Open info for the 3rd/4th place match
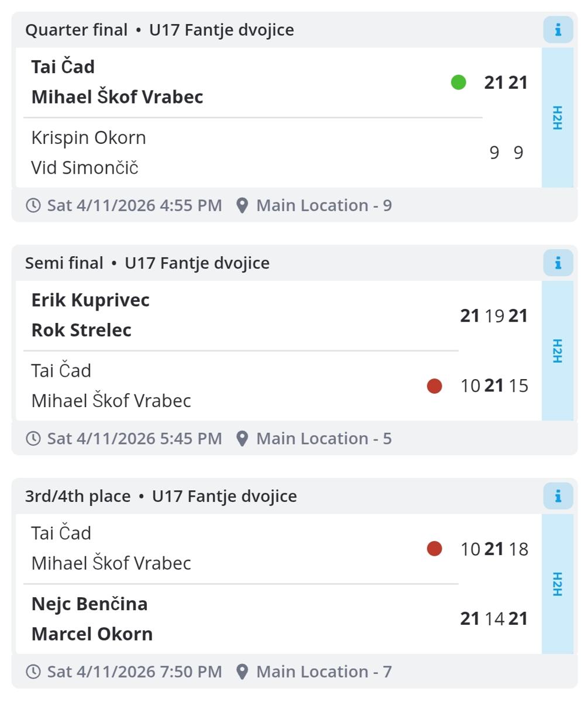The height and width of the screenshot is (702, 588). click(x=558, y=496)
